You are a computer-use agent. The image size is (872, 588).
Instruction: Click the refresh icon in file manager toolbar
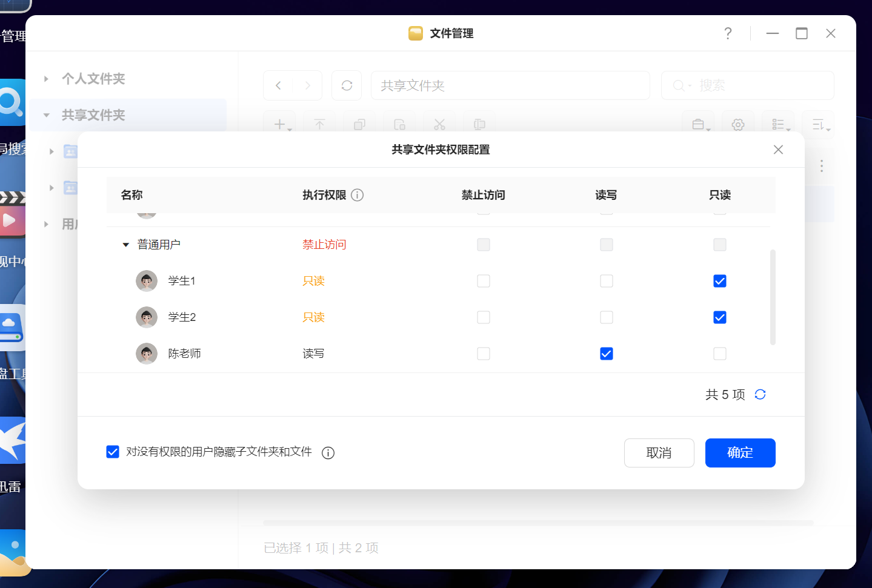(347, 85)
